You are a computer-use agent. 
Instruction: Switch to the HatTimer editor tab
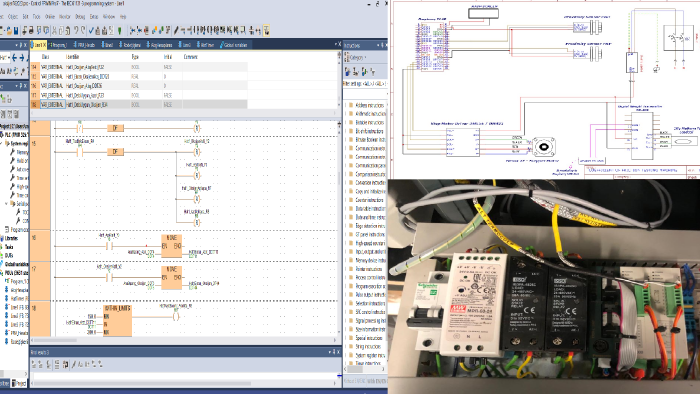pos(204,45)
